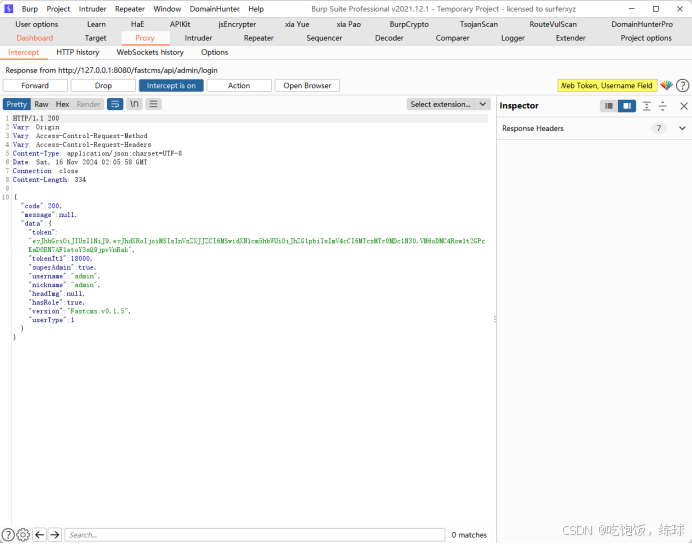Open the Project menu
Viewport: 692px width, 544px height.
[58, 9]
